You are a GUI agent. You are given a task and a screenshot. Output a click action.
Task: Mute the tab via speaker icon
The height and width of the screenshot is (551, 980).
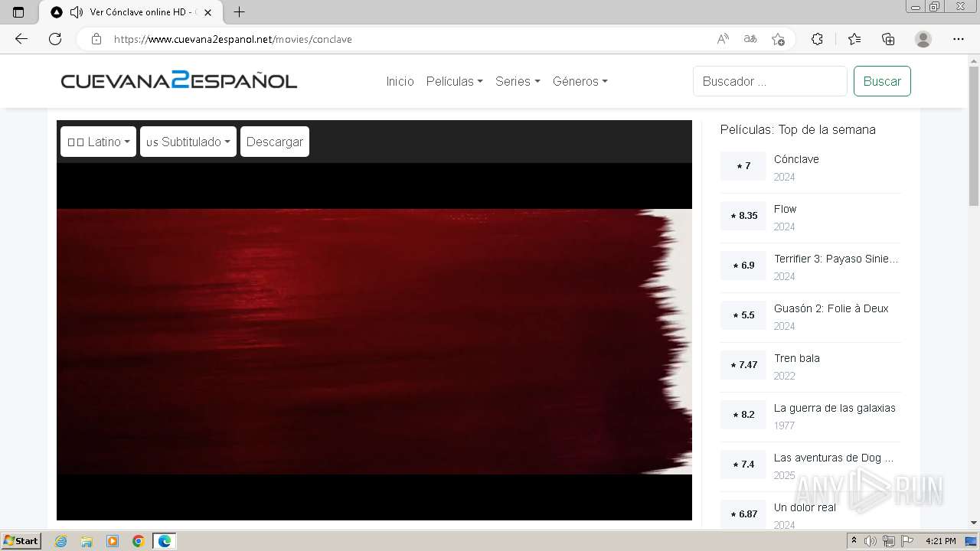tap(76, 12)
